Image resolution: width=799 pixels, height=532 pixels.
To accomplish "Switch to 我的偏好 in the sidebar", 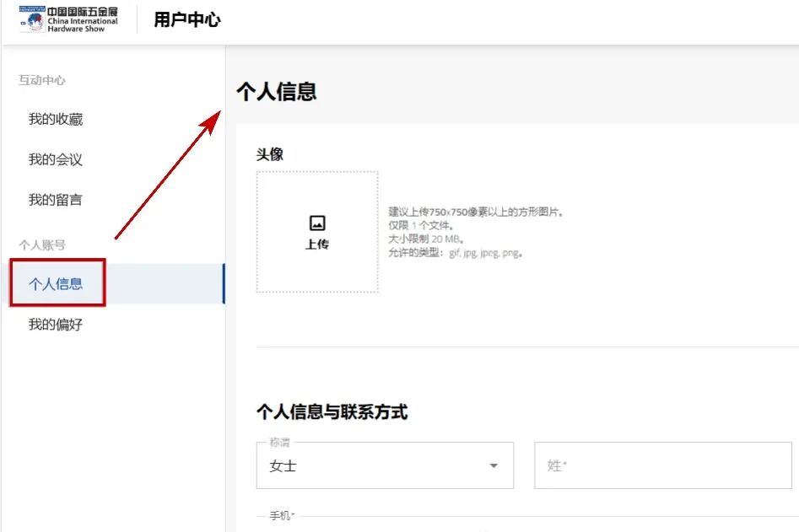I will 55,322.
